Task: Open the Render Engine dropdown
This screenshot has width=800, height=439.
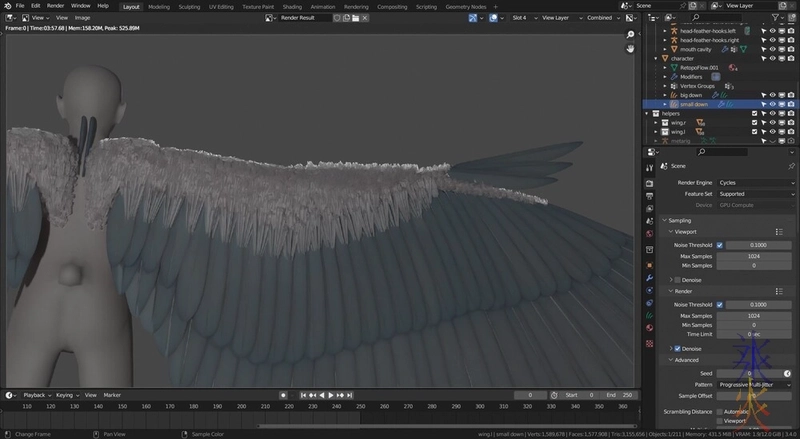Action: coord(756,183)
